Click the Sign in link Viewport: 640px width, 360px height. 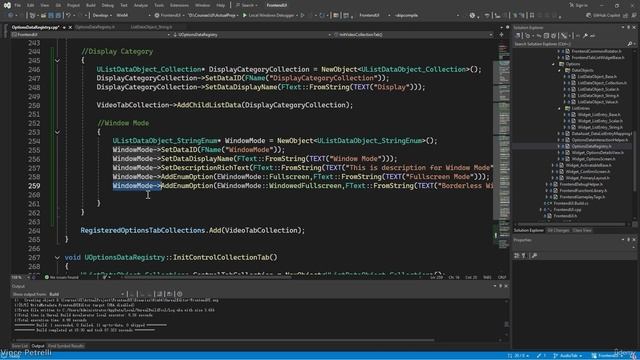point(578,5)
